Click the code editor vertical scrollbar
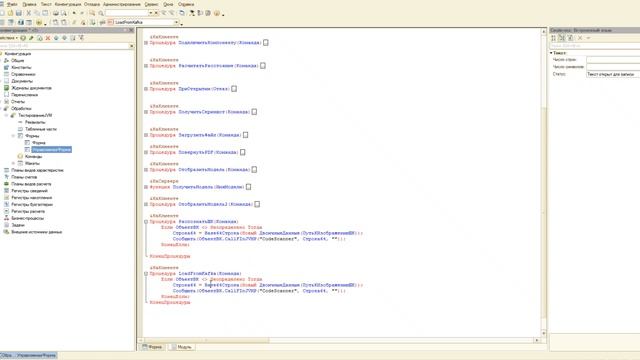Image resolution: width=640 pixels, height=360 pixels. (x=543, y=182)
